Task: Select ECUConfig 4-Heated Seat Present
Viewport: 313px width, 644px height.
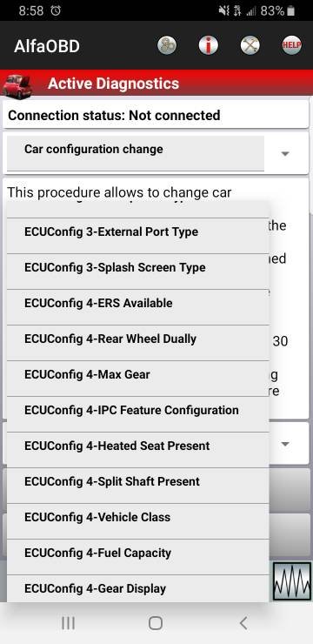Action: pyautogui.click(x=138, y=450)
